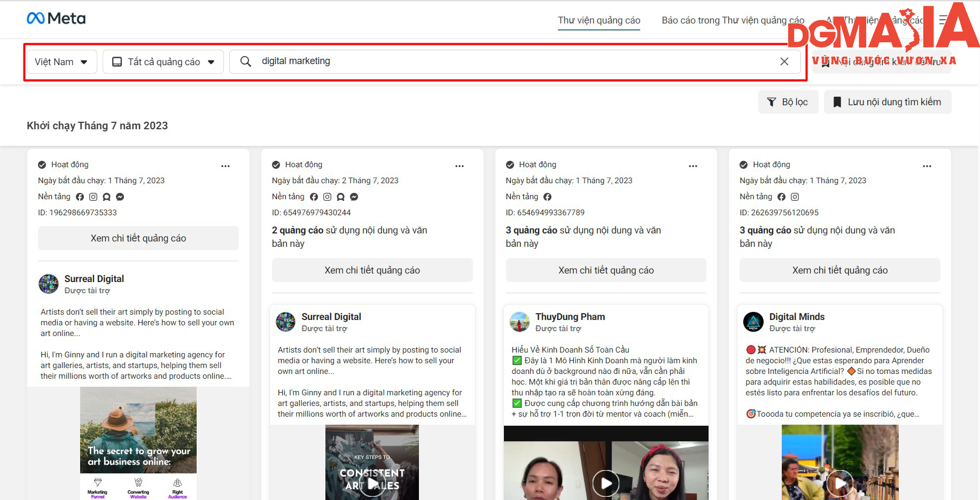Click Lưu nội dung tìm kiếm button
This screenshot has height=500, width=980.
[888, 102]
